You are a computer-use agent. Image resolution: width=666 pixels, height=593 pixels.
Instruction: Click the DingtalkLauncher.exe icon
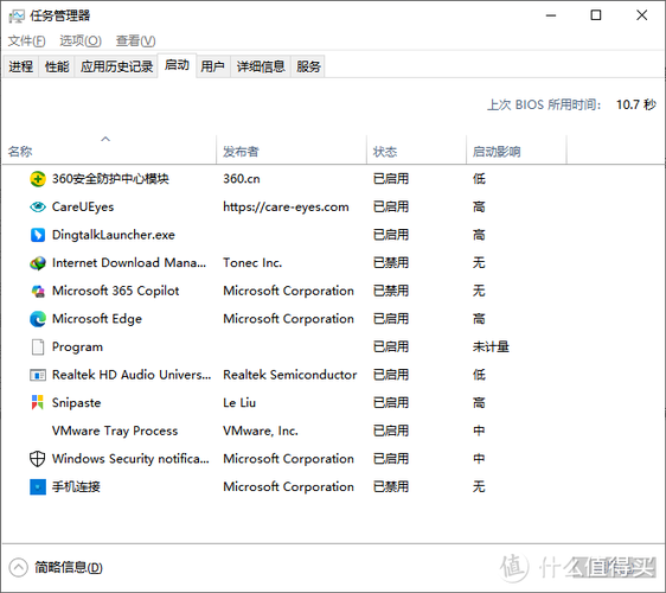pyautogui.click(x=38, y=235)
